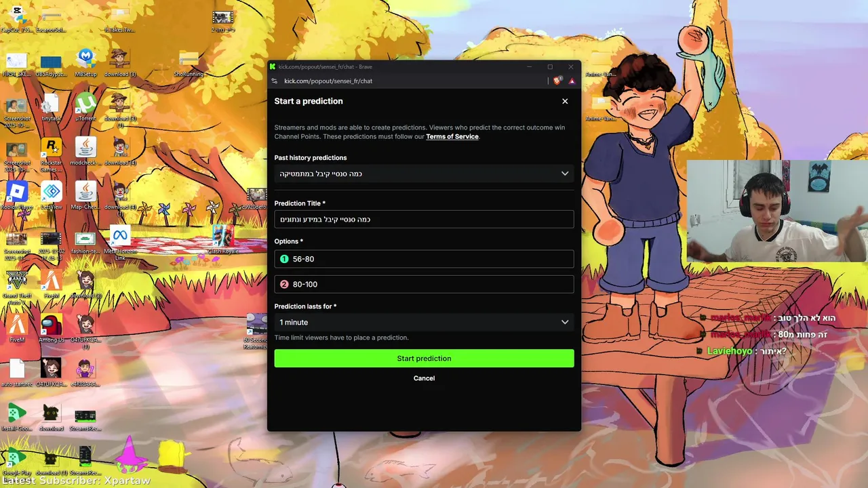This screenshot has height=488, width=868.
Task: Open the modcheck Java file icon
Action: 85,152
